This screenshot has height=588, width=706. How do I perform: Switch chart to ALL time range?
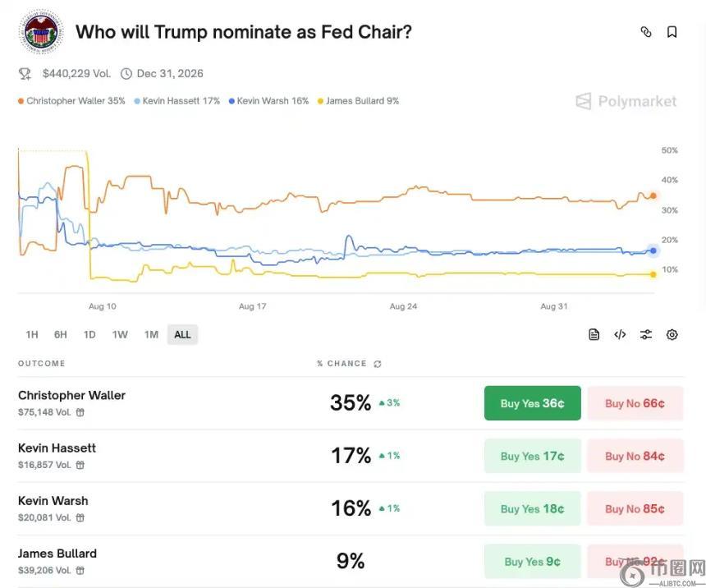(x=182, y=334)
